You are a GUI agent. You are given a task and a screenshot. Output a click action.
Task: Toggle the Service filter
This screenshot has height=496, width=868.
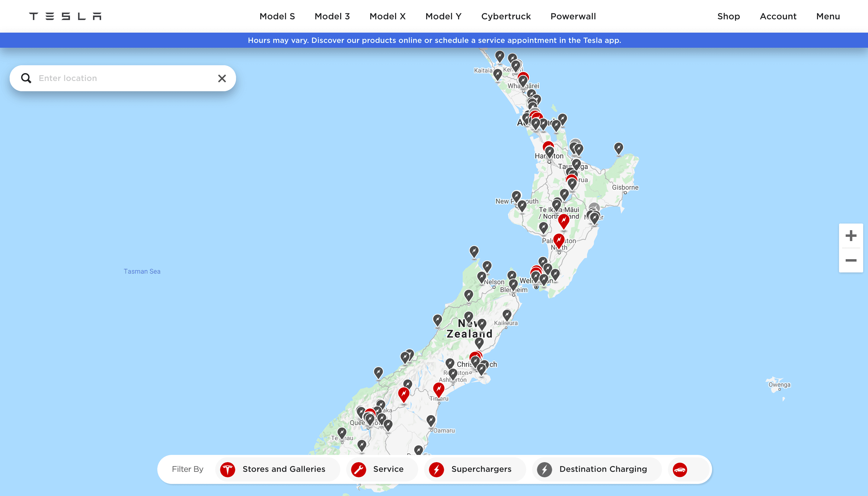382,469
